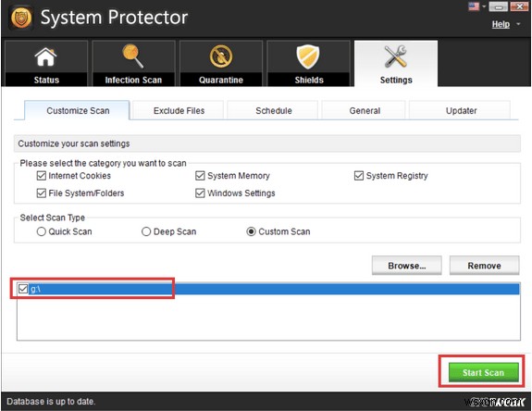Select the g:\ row in scan list
The image size is (532, 411).
pos(268,289)
